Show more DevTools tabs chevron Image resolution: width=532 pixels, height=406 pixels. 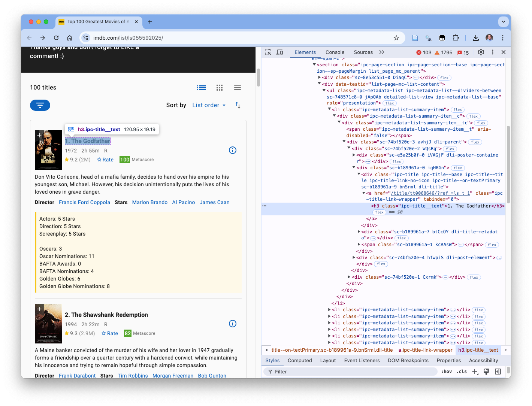click(382, 52)
